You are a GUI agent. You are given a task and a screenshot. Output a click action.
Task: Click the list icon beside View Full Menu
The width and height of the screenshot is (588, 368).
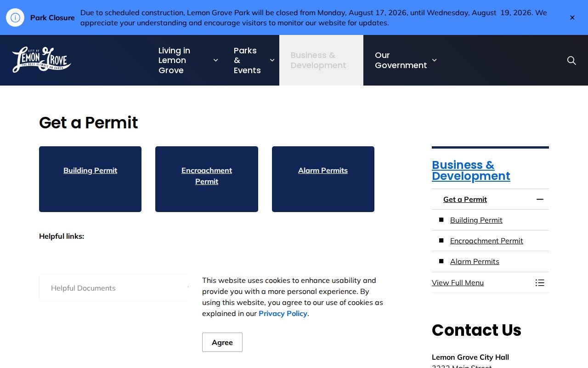coord(540,282)
